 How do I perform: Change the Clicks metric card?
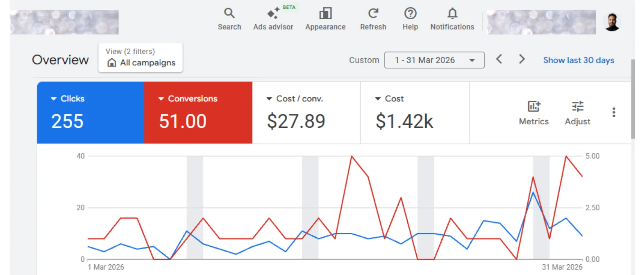[68, 99]
